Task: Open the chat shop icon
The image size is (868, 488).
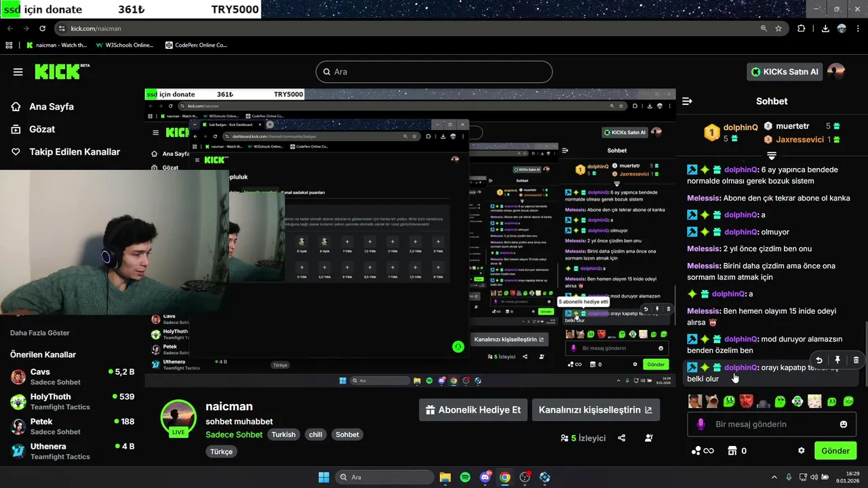Action: tap(732, 451)
